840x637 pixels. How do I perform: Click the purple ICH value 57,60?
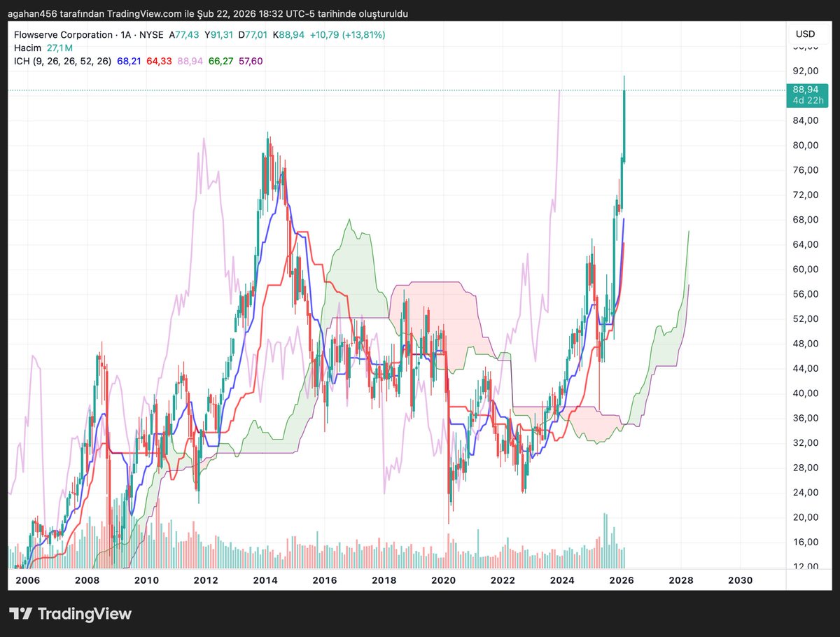251,61
